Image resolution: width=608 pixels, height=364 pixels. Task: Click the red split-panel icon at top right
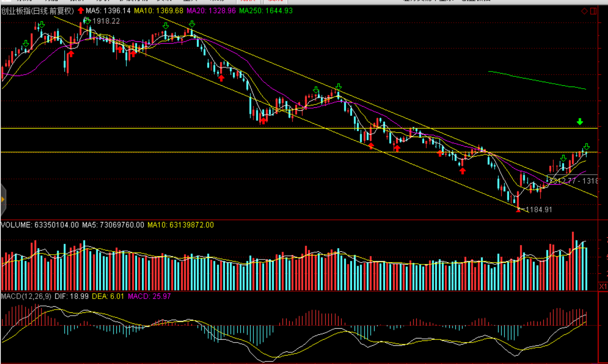(x=593, y=11)
